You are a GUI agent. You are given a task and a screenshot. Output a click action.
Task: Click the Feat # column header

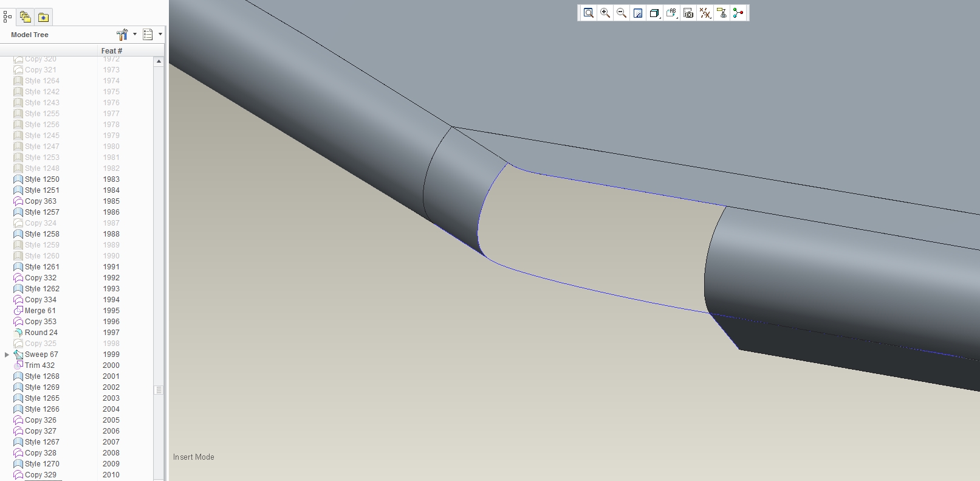pyautogui.click(x=112, y=51)
